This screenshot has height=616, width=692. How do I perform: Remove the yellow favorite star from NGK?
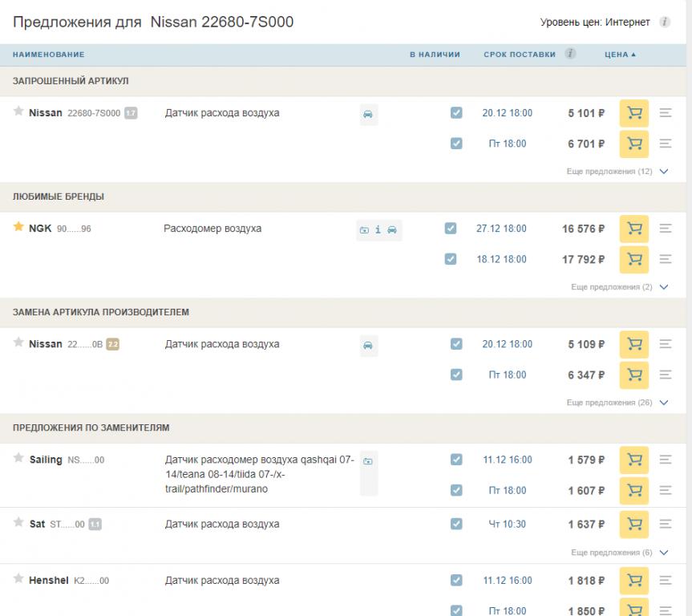pos(18,226)
